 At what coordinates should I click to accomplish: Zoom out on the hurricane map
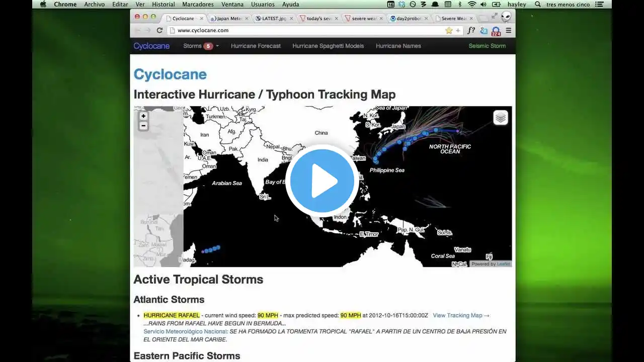point(143,126)
